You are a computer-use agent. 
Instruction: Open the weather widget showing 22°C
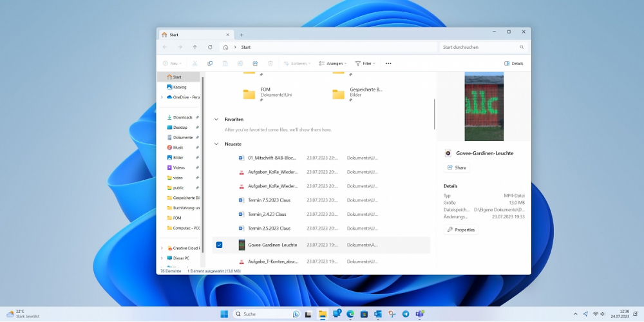click(23, 314)
